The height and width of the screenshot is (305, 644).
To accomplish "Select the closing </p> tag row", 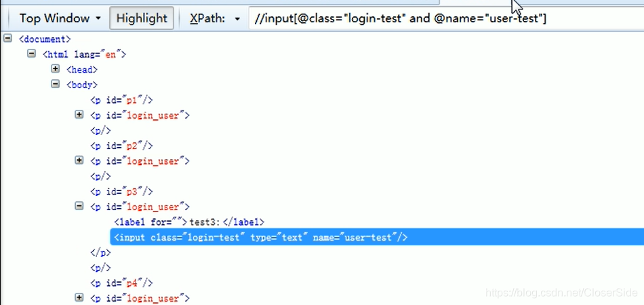I will (x=100, y=253).
